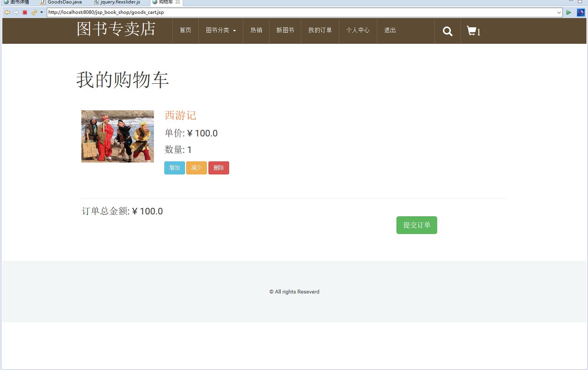Expand the address bar history dropdown

coord(559,12)
